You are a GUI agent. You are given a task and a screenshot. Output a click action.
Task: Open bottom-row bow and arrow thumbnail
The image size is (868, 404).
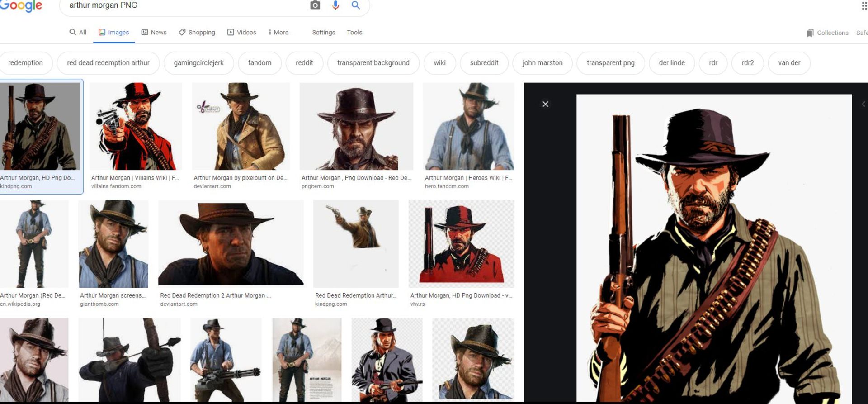click(129, 360)
